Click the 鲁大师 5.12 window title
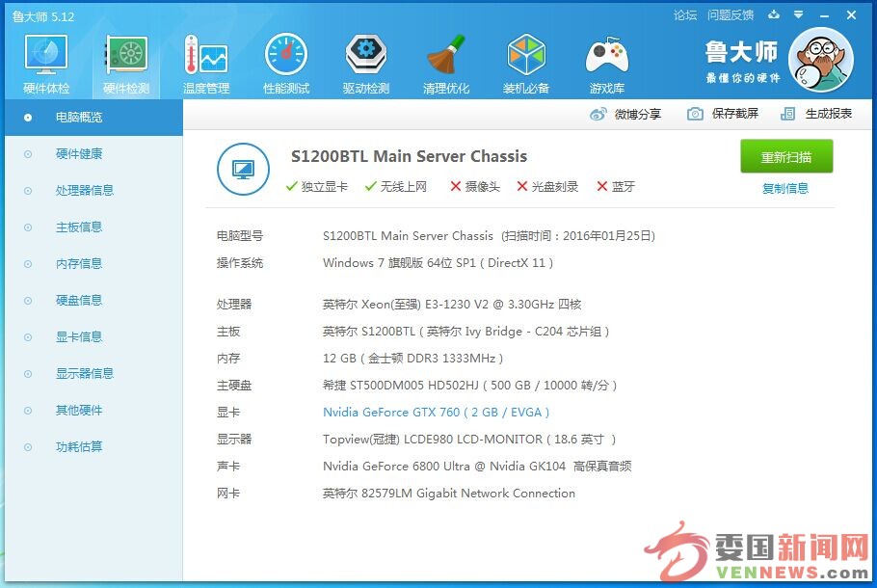 click(x=43, y=16)
